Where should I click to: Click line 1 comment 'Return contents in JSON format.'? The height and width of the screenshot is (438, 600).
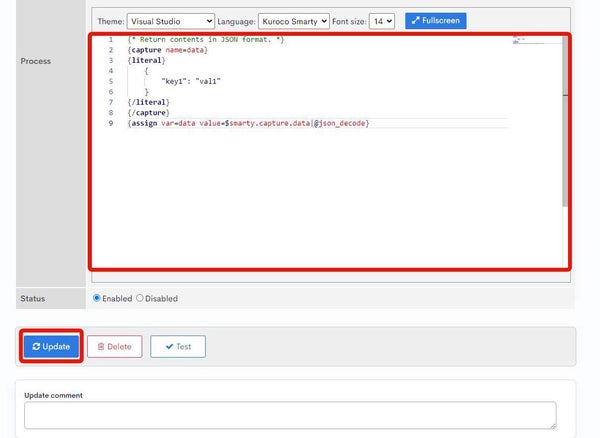click(x=206, y=39)
